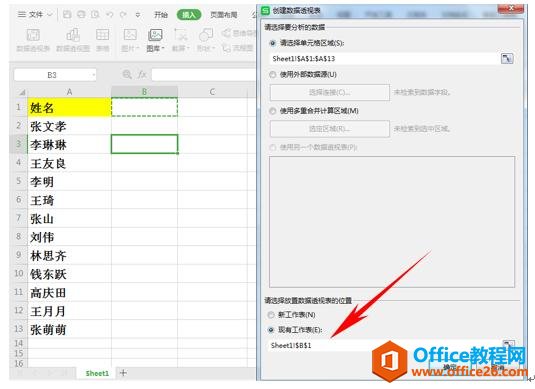535x389 pixels.
Task: Open the image library (图库) icon
Action: [155, 35]
